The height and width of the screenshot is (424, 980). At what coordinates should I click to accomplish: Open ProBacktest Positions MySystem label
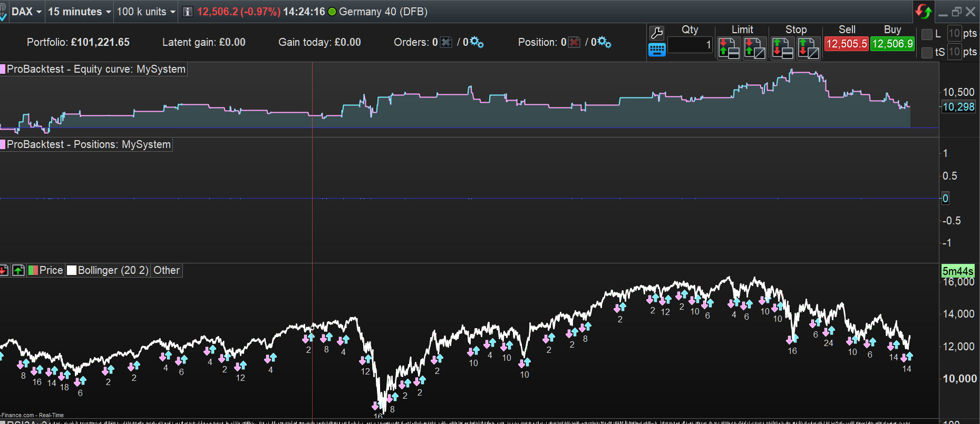(89, 144)
